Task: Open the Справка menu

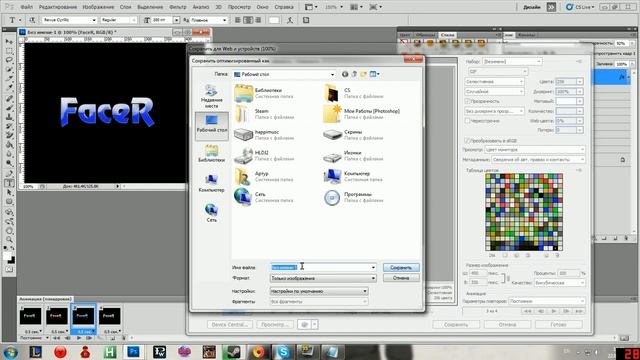Action: 284,7
